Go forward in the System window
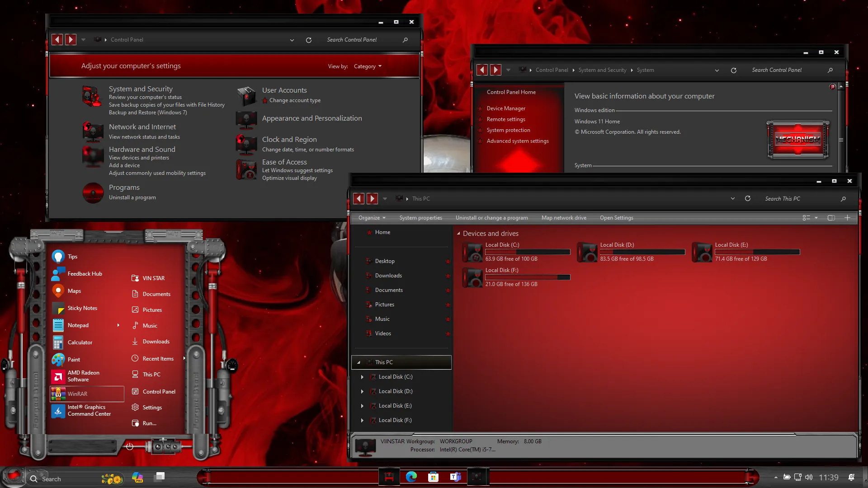 (496, 70)
